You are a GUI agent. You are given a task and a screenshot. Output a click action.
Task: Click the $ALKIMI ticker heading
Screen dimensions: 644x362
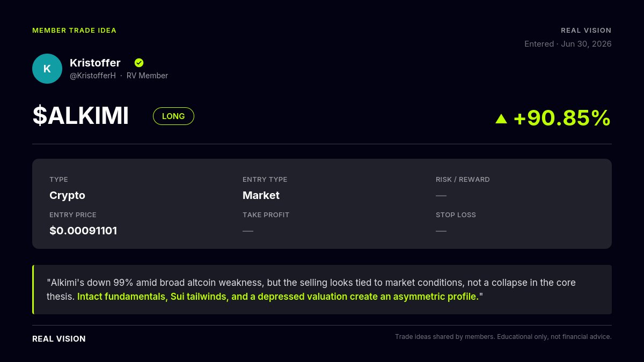(x=80, y=116)
